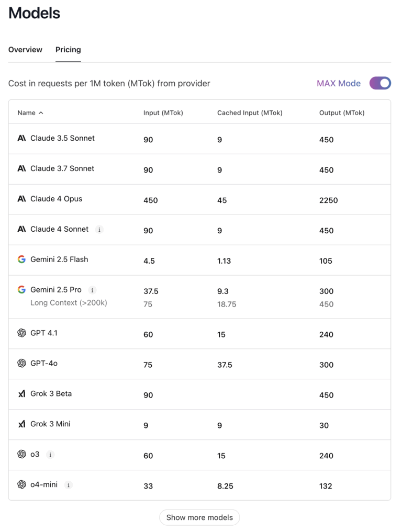Click the sort arrow next to Name
This screenshot has width=402, height=532.
coord(41,112)
